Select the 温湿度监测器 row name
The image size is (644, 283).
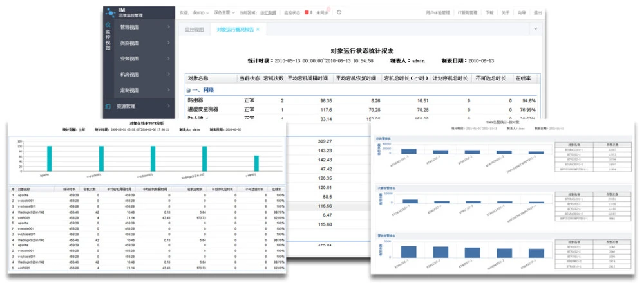pos(203,109)
